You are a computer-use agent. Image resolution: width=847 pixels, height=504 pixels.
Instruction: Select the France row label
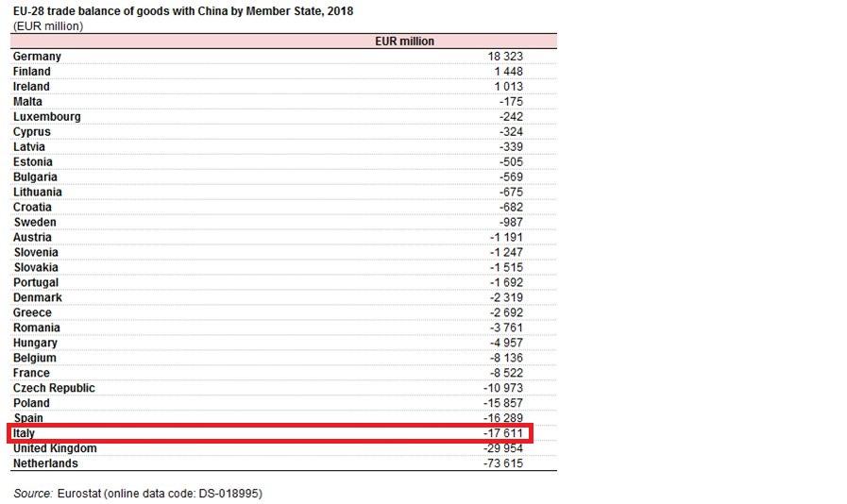[x=31, y=375]
